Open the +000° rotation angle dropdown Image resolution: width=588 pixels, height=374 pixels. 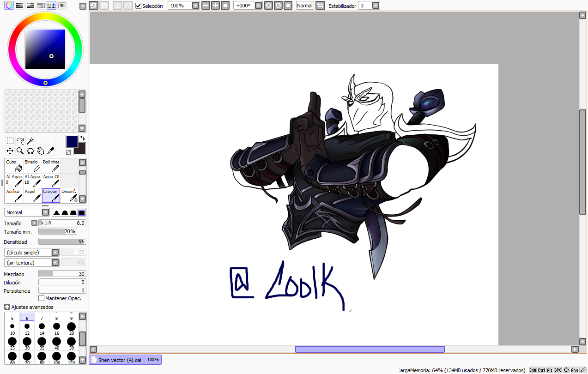click(258, 6)
